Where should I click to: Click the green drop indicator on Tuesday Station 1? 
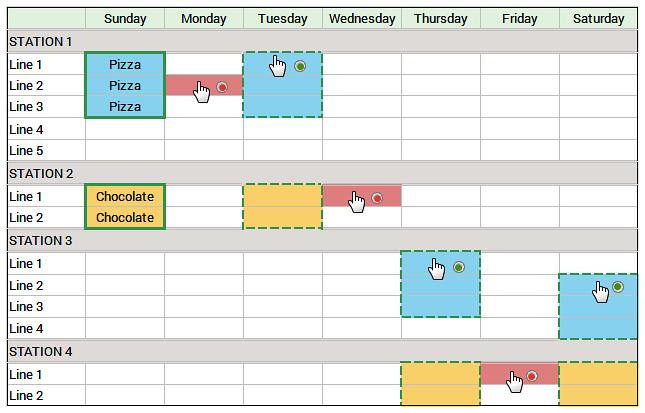click(x=300, y=66)
